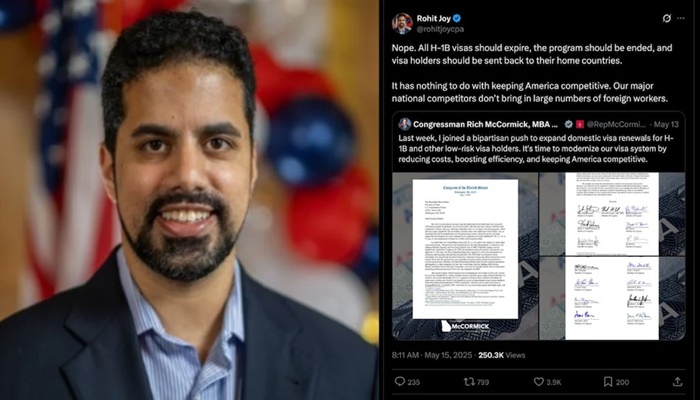The image size is (700, 400).
Task: Click the reply speech bubble icon
Action: pyautogui.click(x=400, y=382)
